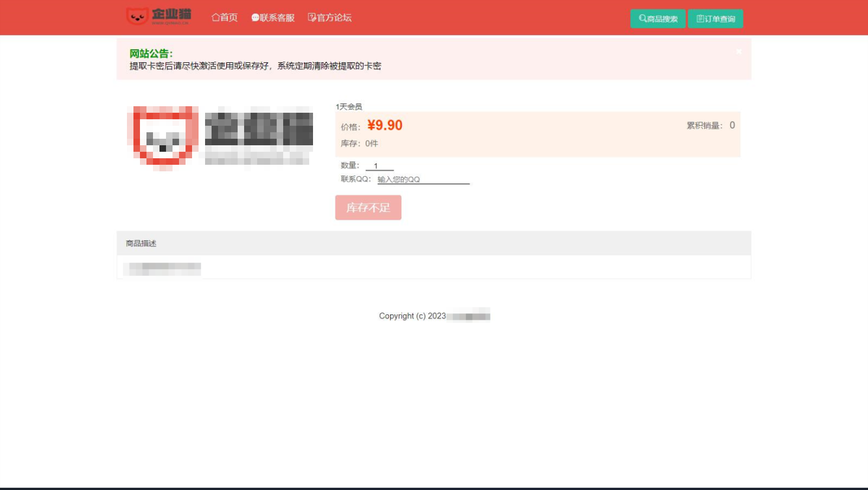Focus the 数量 quantity input field
Screen dimensions: 868x490
380,166
